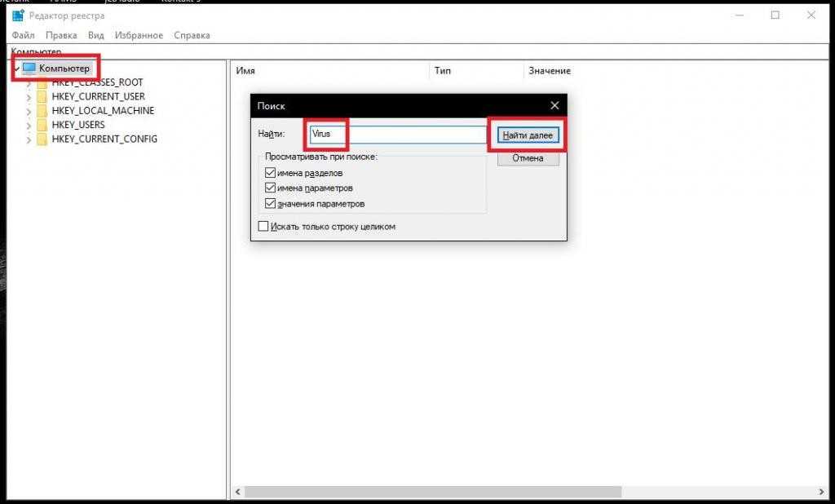This screenshot has width=835, height=504.
Task: Minimize the Registry Editor window
Action: [x=740, y=15]
